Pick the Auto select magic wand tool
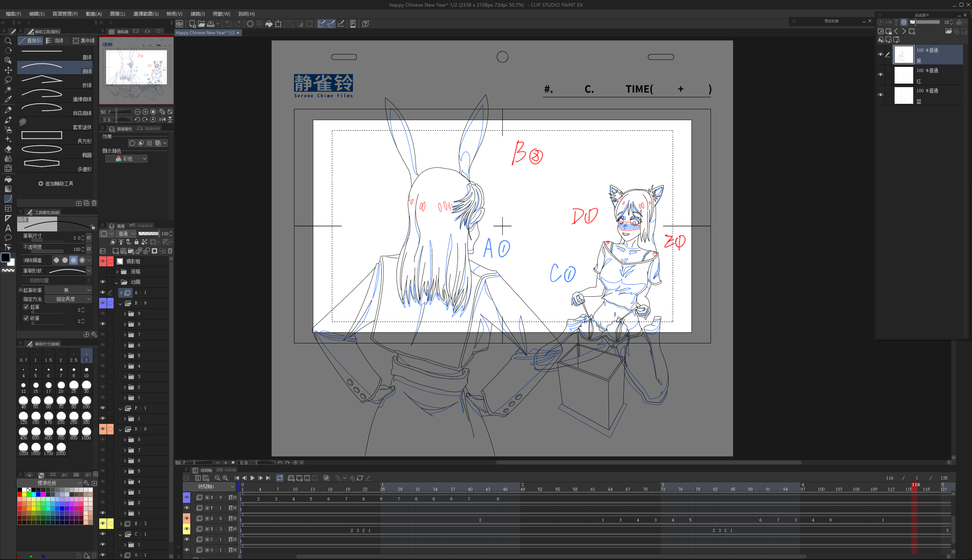The height and width of the screenshot is (560, 972). click(x=8, y=89)
